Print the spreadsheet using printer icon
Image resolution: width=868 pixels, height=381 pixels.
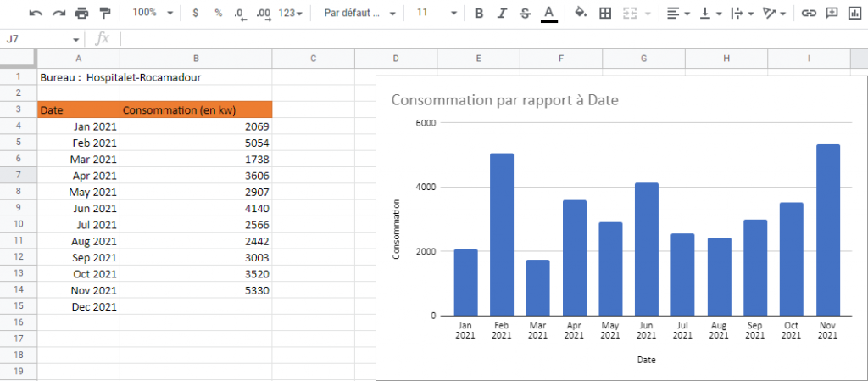81,14
